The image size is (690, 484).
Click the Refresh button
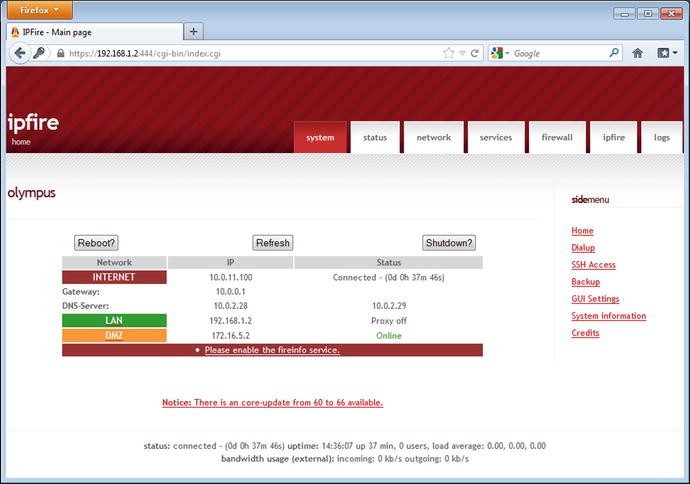(x=273, y=243)
